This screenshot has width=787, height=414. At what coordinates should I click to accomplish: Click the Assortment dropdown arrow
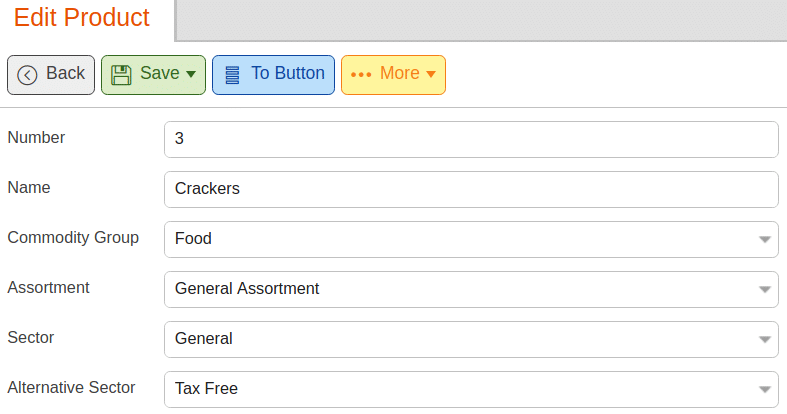pos(764,290)
